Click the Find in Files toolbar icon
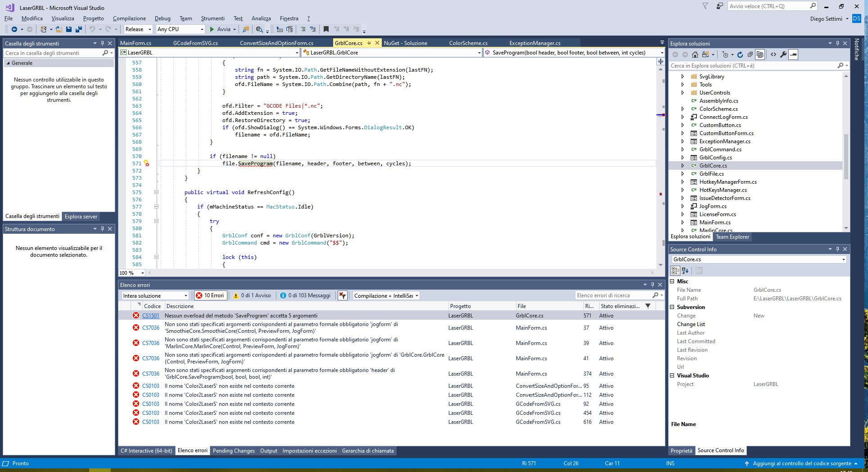The width and height of the screenshot is (868, 472). [245, 29]
